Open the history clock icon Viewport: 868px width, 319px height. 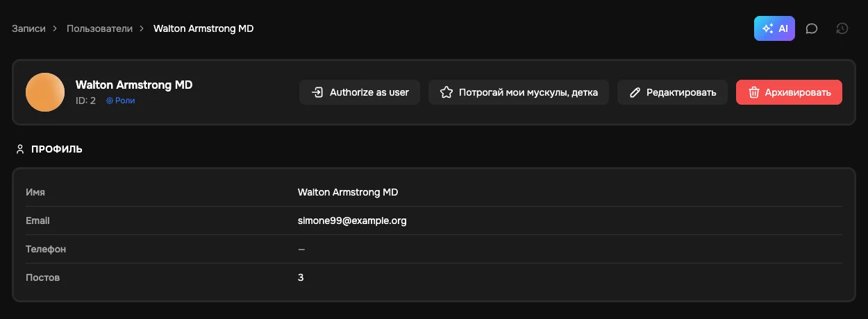point(842,28)
